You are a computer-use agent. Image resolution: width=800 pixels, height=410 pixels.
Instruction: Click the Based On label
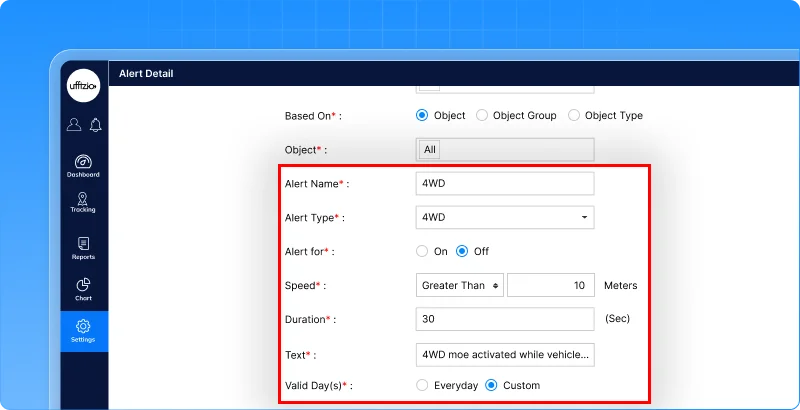(313, 116)
